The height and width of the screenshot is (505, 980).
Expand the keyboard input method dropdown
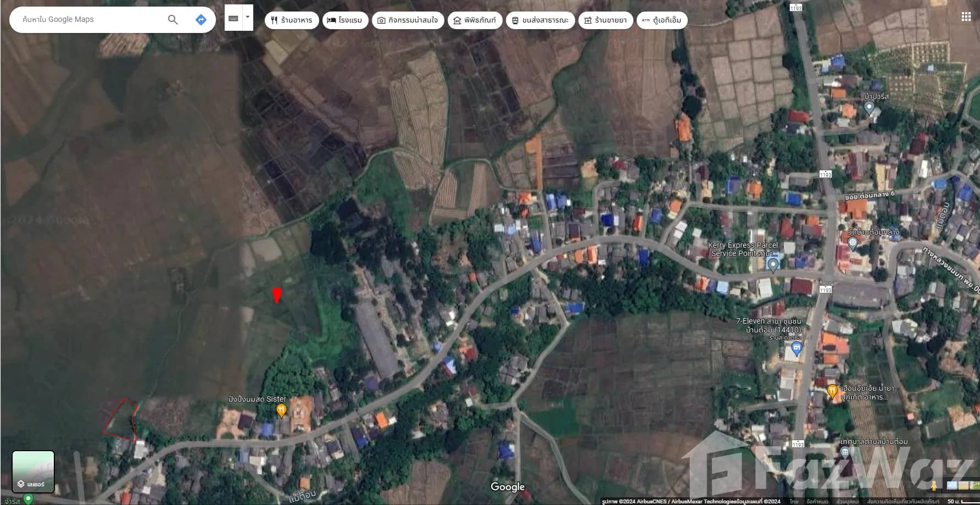248,18
